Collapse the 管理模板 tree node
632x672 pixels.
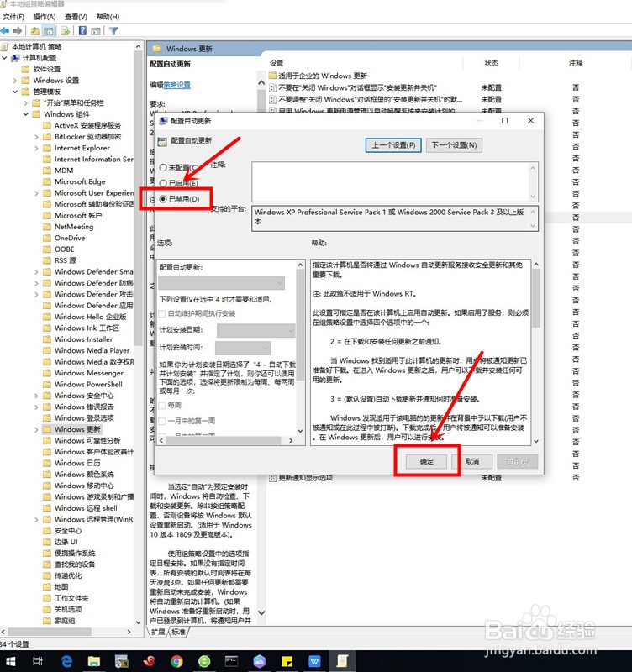click(15, 92)
